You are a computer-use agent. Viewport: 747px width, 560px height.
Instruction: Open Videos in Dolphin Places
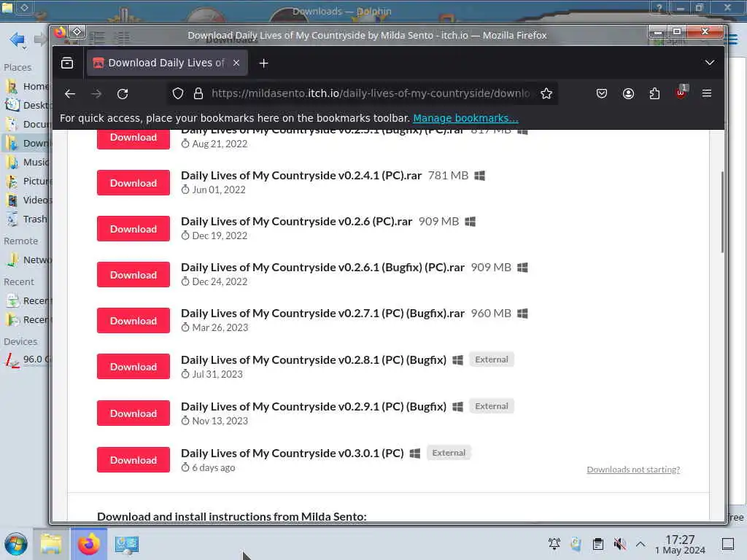click(x=28, y=201)
